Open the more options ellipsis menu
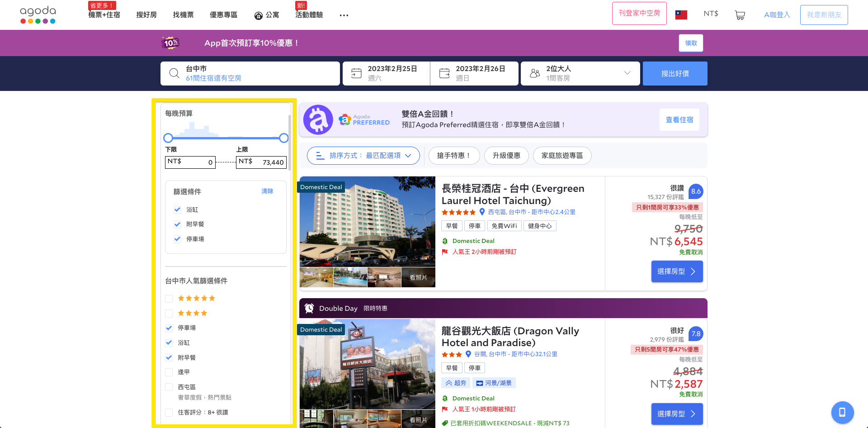Image resolution: width=868 pixels, height=428 pixels. click(x=344, y=15)
